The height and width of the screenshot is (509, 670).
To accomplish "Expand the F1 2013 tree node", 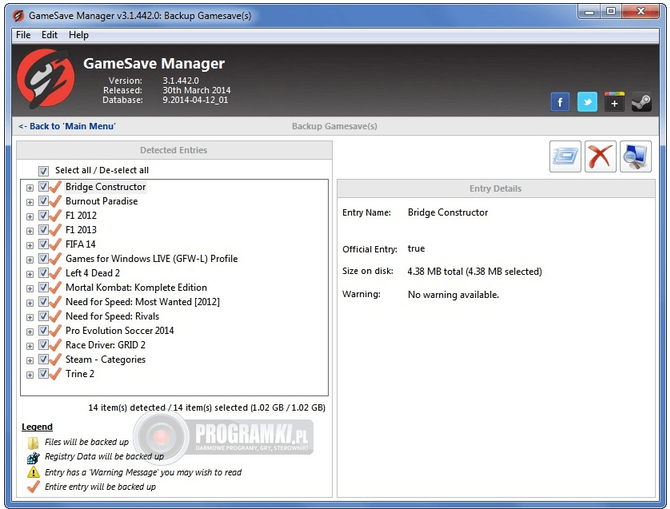I will (x=29, y=231).
